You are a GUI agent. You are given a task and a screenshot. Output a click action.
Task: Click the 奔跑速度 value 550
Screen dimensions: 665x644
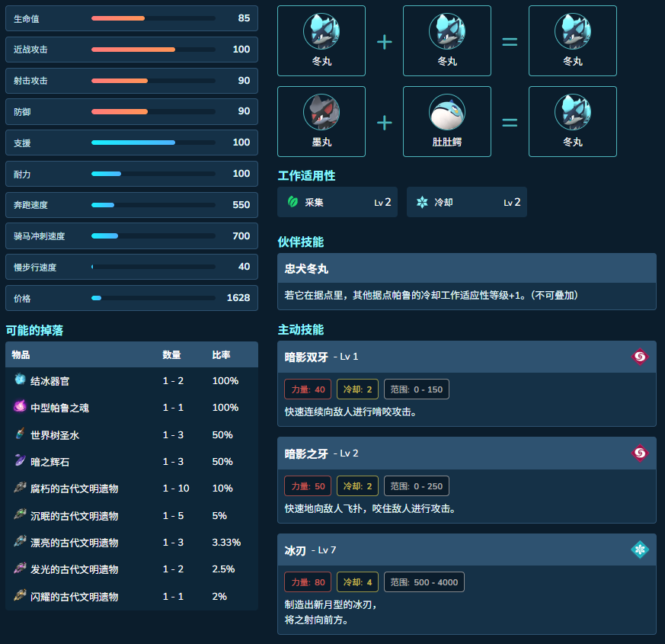tap(241, 205)
